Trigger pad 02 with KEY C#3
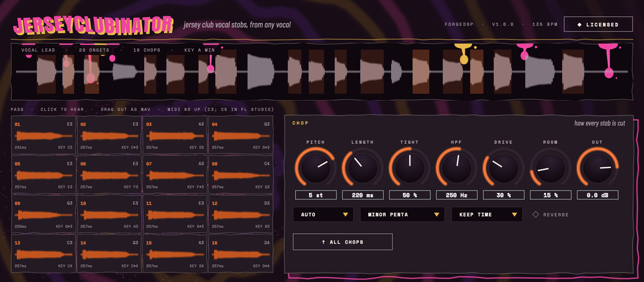Viewport: 644px width, 282px height. pos(109,135)
